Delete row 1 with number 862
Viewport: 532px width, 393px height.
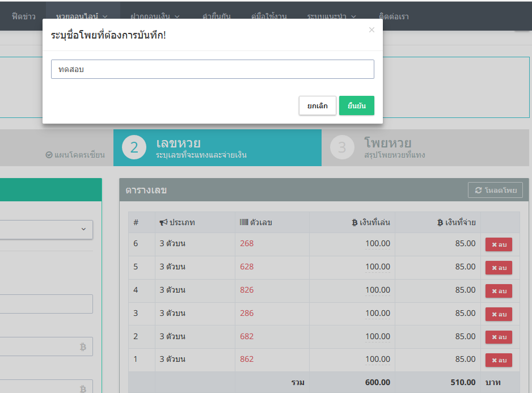499,360
